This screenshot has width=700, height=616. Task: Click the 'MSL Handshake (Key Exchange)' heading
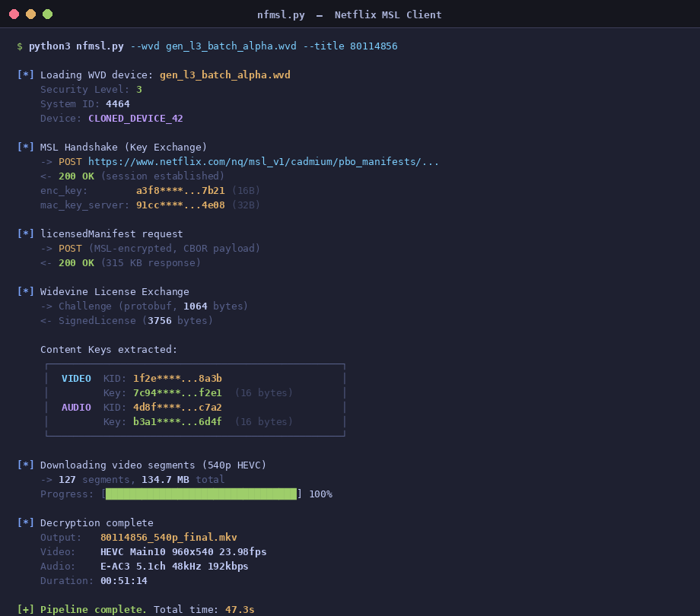pyautogui.click(x=124, y=148)
